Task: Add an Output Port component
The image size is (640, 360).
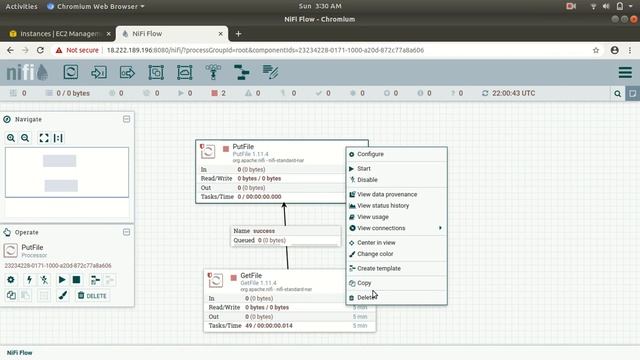Action: pos(127,72)
